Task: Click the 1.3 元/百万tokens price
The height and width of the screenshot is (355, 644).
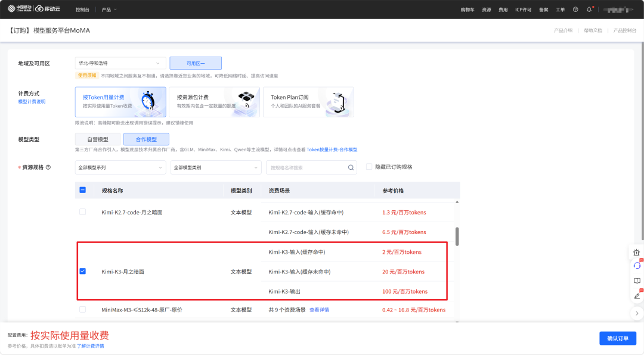Action: [x=404, y=212]
